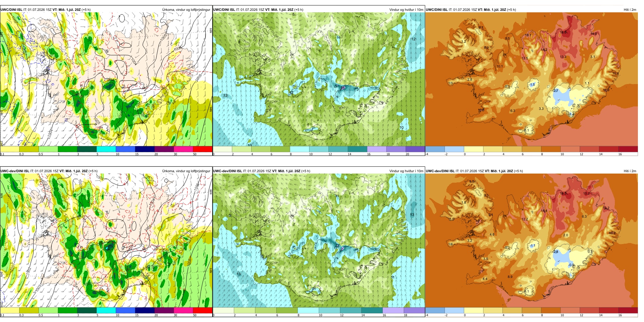This screenshot has height=322, width=644.
Task: Click lavender 16 swatch in UWC/DINI wind legend
Action: click(377, 149)
